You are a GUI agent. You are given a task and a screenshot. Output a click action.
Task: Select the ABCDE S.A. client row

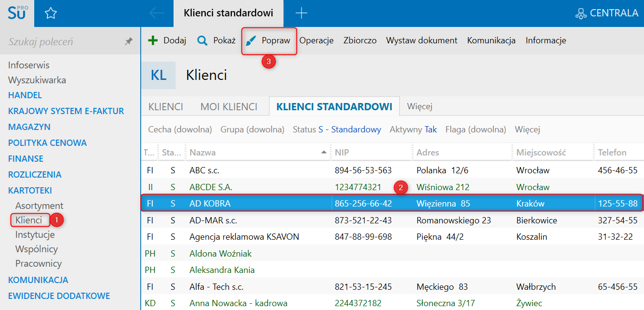(x=392, y=187)
